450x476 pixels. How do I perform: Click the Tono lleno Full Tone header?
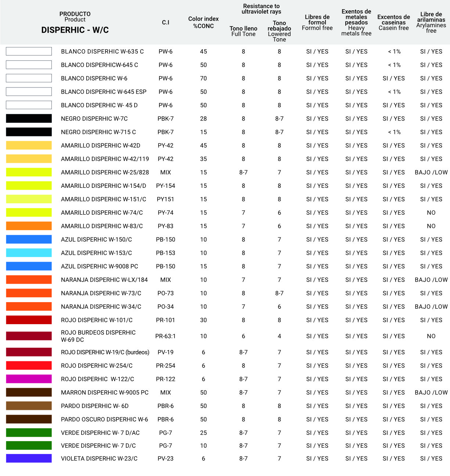[x=243, y=31]
